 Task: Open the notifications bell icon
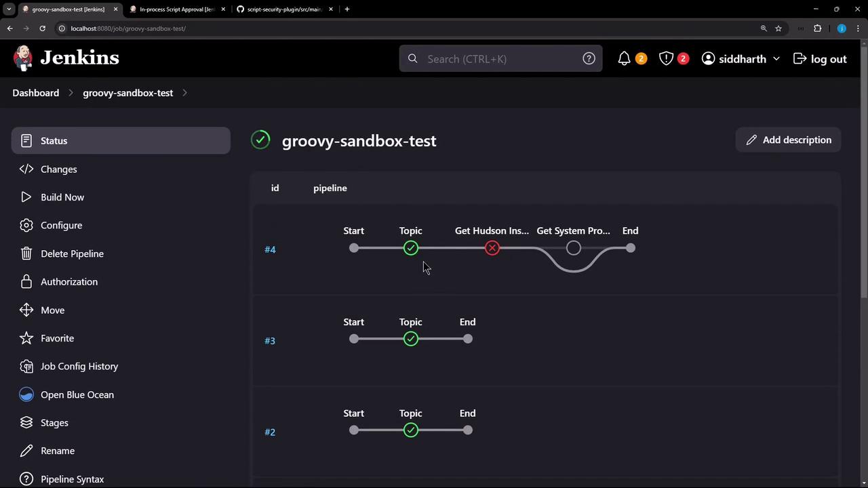(x=624, y=59)
